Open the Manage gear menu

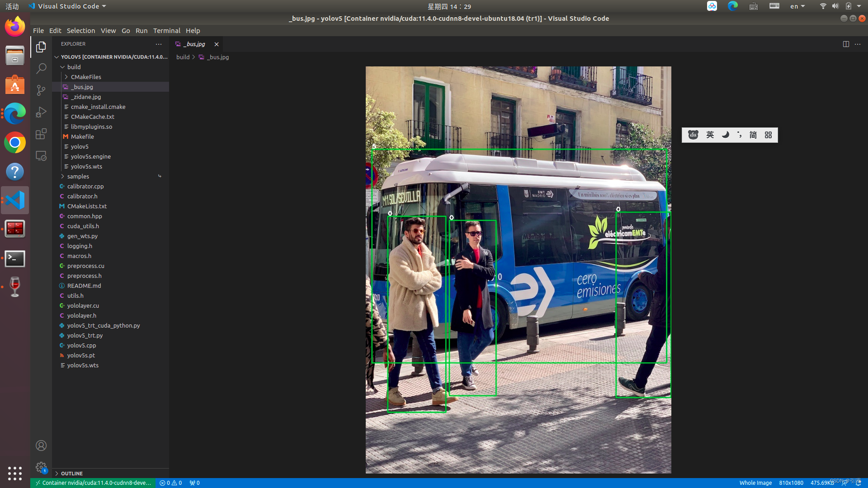[41, 467]
